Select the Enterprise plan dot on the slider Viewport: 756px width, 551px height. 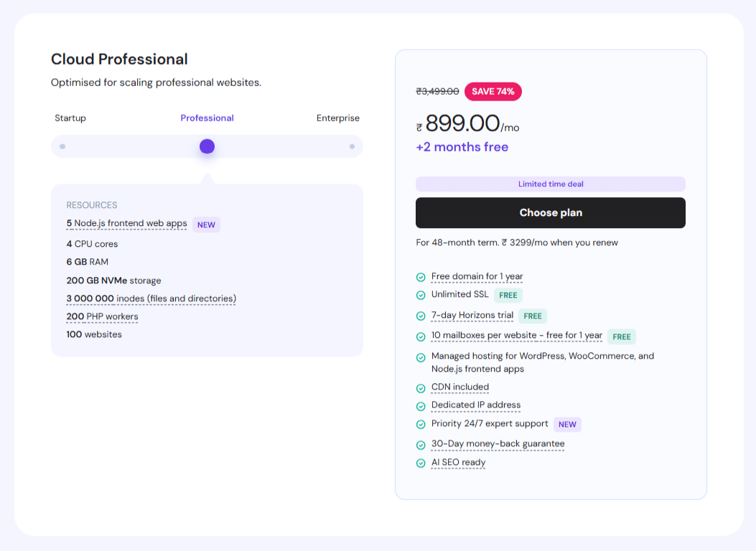point(352,146)
